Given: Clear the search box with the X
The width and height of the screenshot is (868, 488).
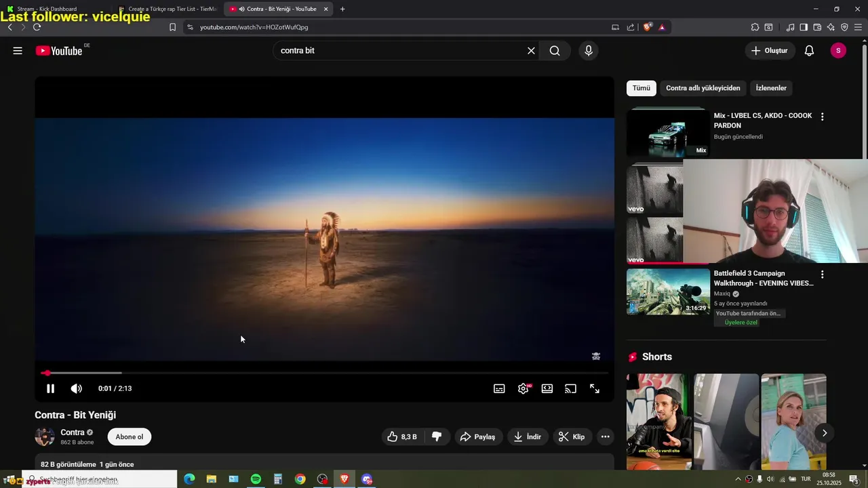Looking at the screenshot, I should click(x=531, y=51).
